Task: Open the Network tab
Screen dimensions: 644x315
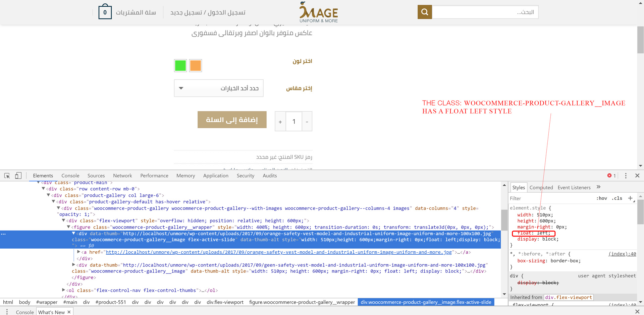Action: point(122,176)
